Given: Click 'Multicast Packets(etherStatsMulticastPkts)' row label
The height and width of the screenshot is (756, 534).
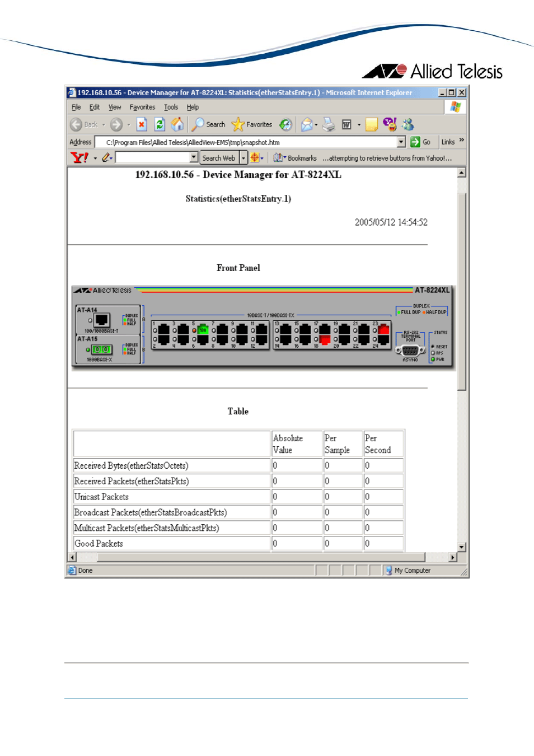Looking at the screenshot, I should [147, 528].
